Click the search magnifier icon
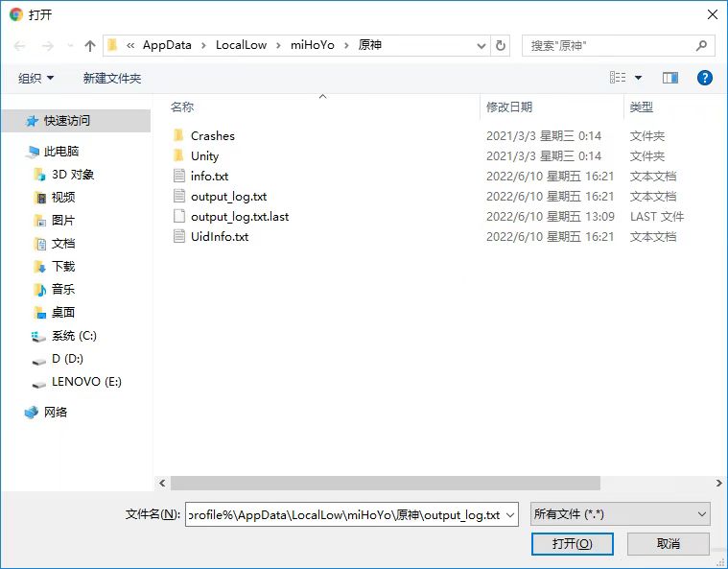 pos(701,45)
